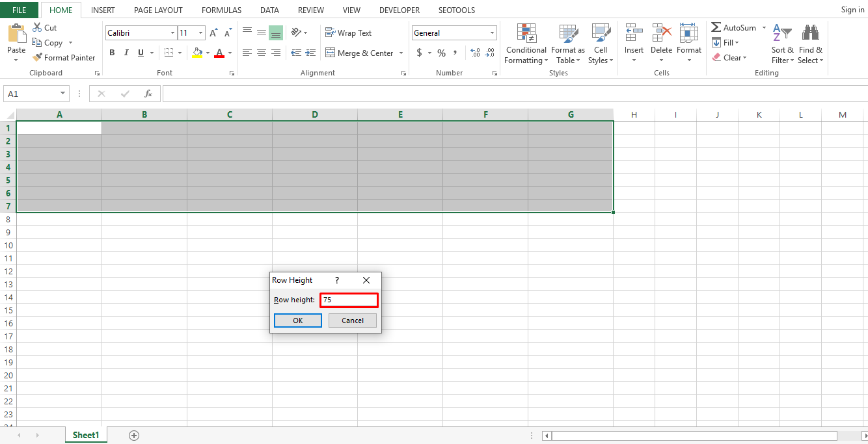Click the Wrap Text icon
The image size is (868, 444).
click(330, 33)
